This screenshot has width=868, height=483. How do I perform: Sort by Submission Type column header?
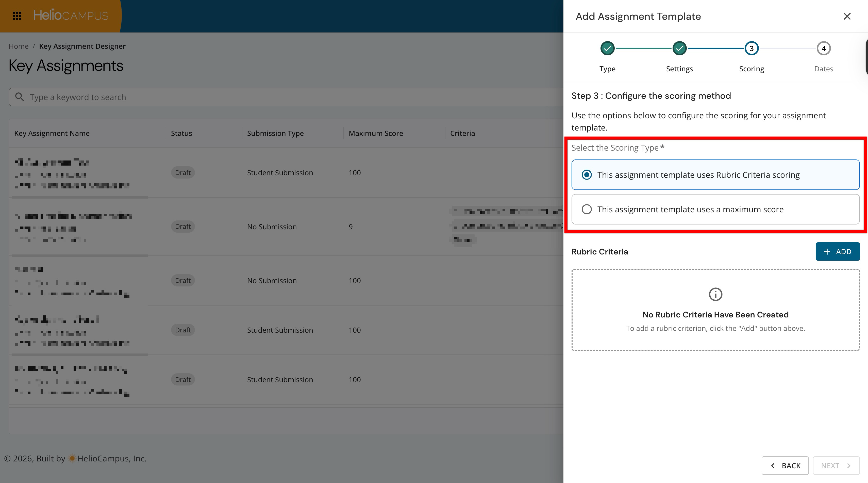[x=275, y=133]
